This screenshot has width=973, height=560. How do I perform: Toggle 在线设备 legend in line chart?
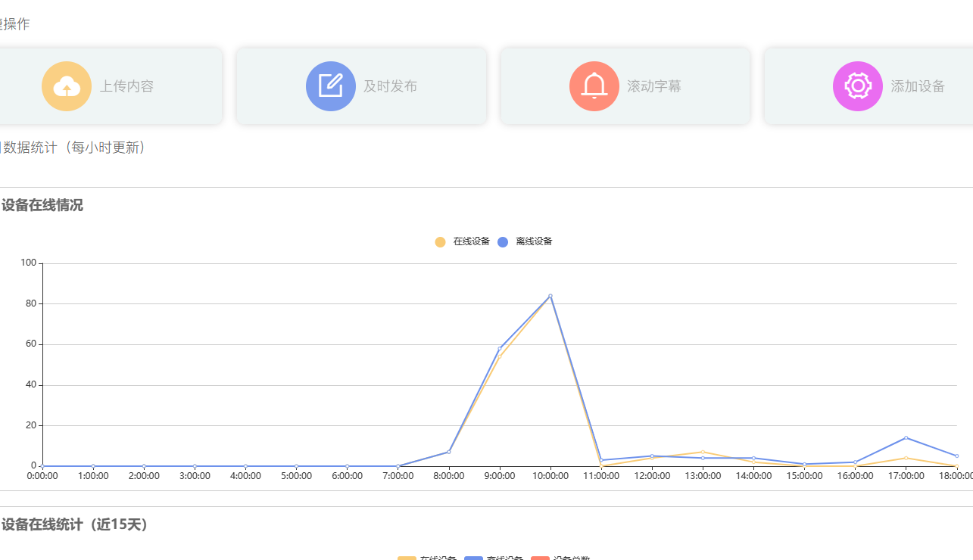coord(463,241)
